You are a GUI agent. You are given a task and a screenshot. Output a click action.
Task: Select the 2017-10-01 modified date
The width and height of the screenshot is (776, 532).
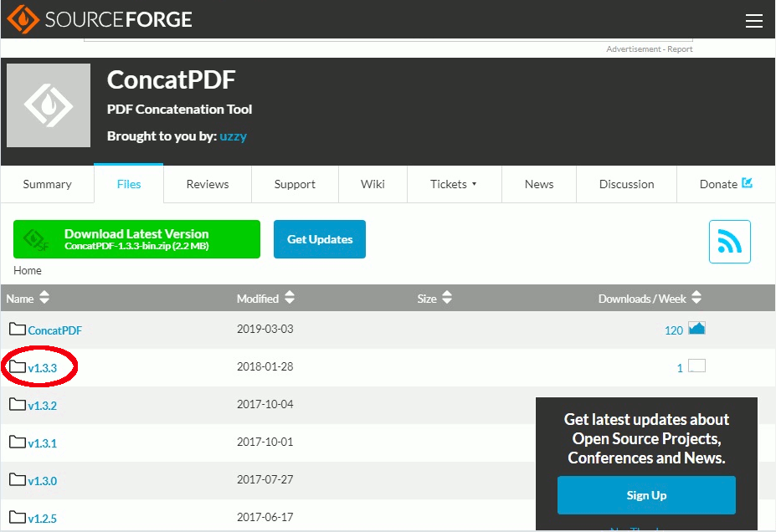(265, 442)
